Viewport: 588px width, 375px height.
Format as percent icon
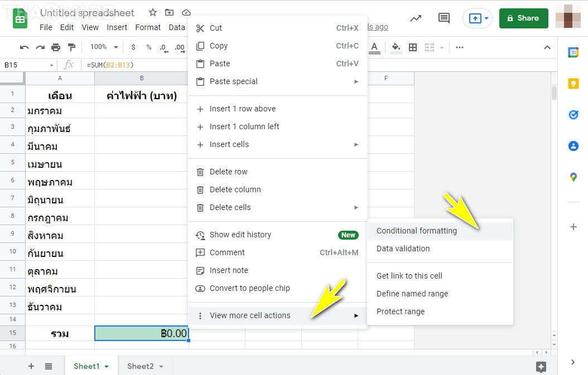click(149, 47)
